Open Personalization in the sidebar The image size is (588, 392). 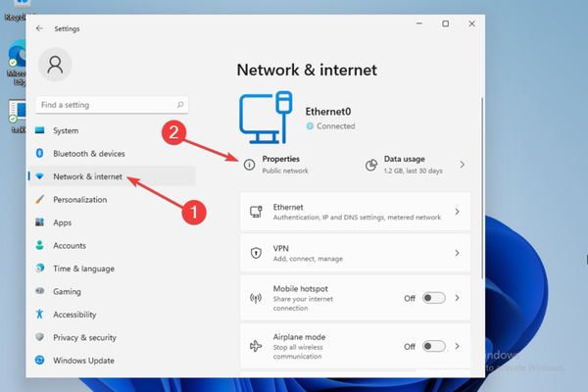80,200
